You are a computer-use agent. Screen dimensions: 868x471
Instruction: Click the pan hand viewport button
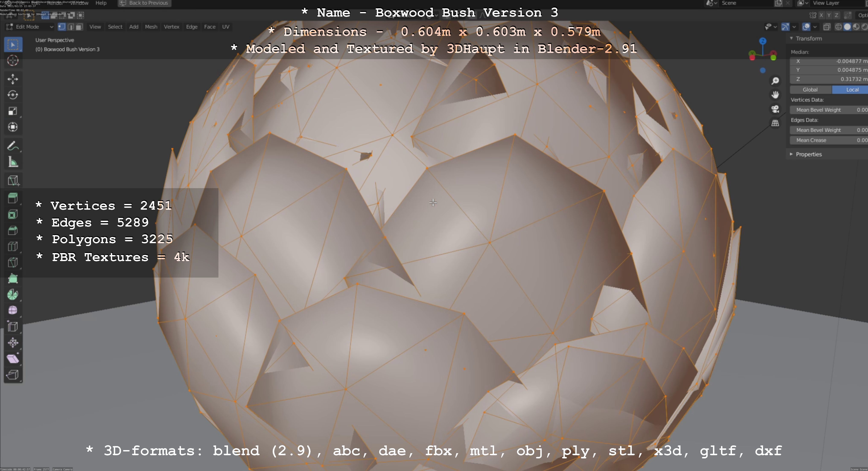(x=775, y=95)
